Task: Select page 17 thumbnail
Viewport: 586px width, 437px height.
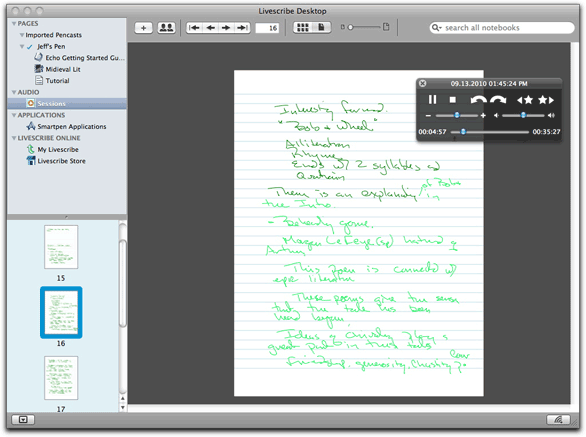Action: click(61, 378)
